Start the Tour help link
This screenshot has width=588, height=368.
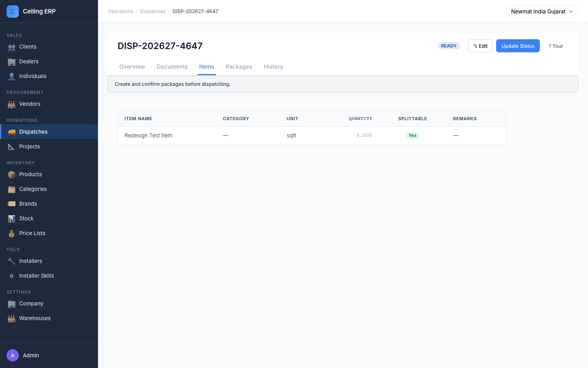(x=556, y=46)
